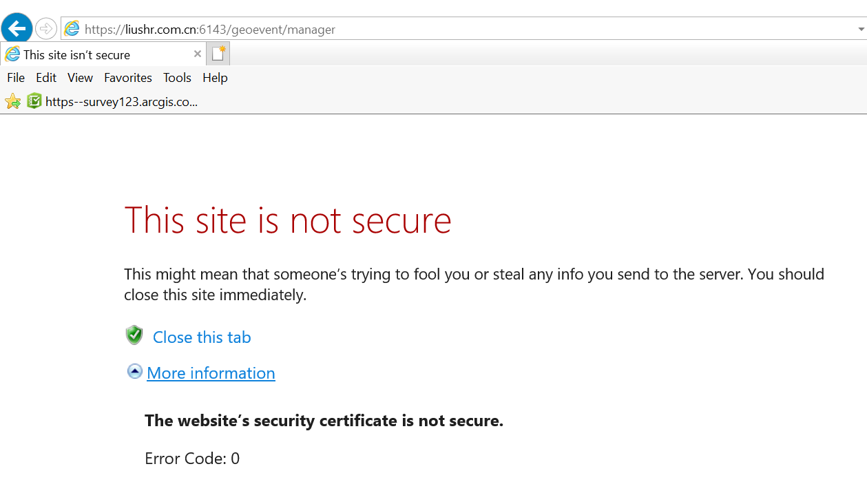The height and width of the screenshot is (504, 867).
Task: Click the green Survey123 favicon in favorites bar
Action: [x=34, y=102]
